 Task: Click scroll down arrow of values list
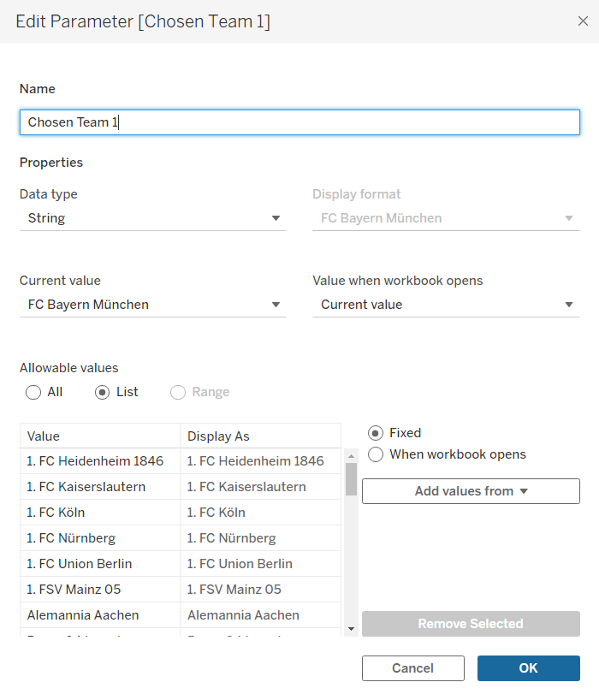pyautogui.click(x=351, y=629)
